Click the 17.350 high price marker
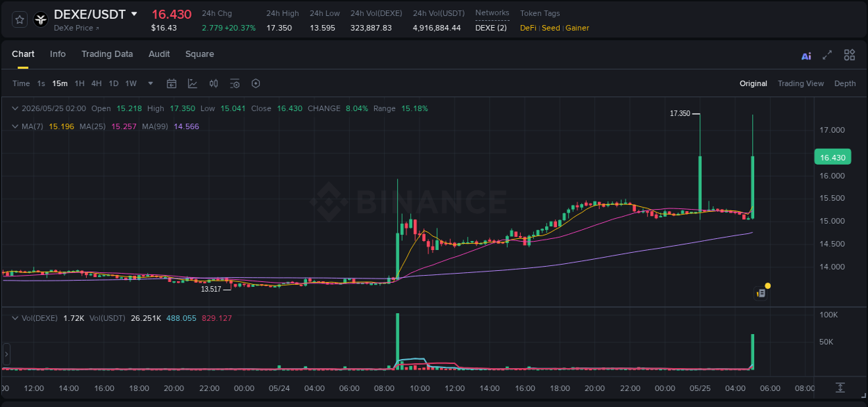 (x=680, y=113)
